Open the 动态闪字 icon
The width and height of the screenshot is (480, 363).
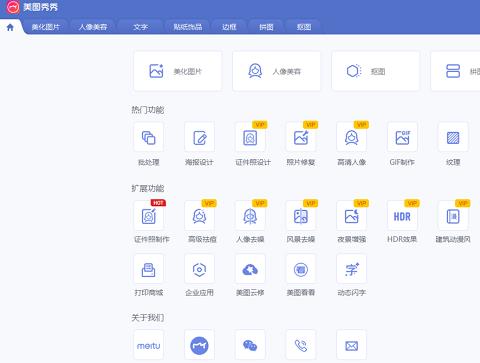(x=351, y=269)
